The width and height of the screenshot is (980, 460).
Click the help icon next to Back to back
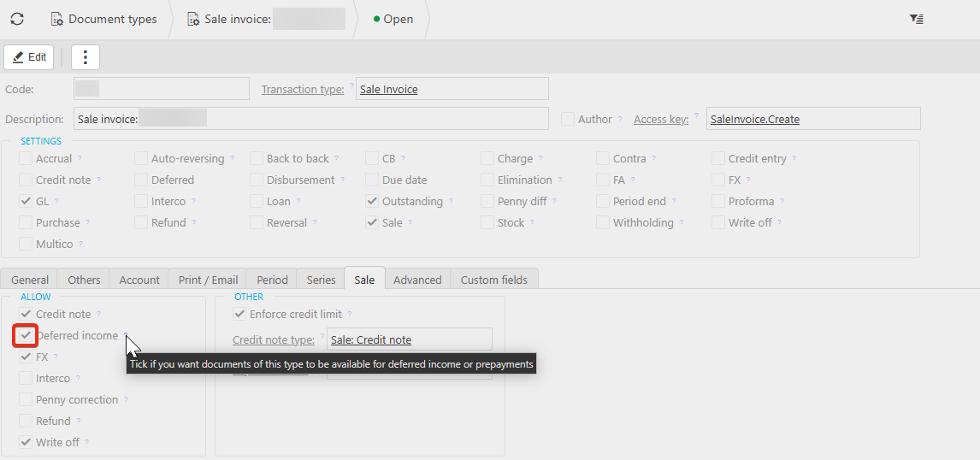[336, 158]
